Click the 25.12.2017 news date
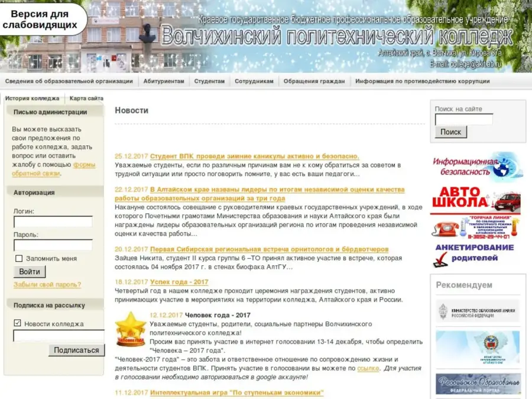 132,157
